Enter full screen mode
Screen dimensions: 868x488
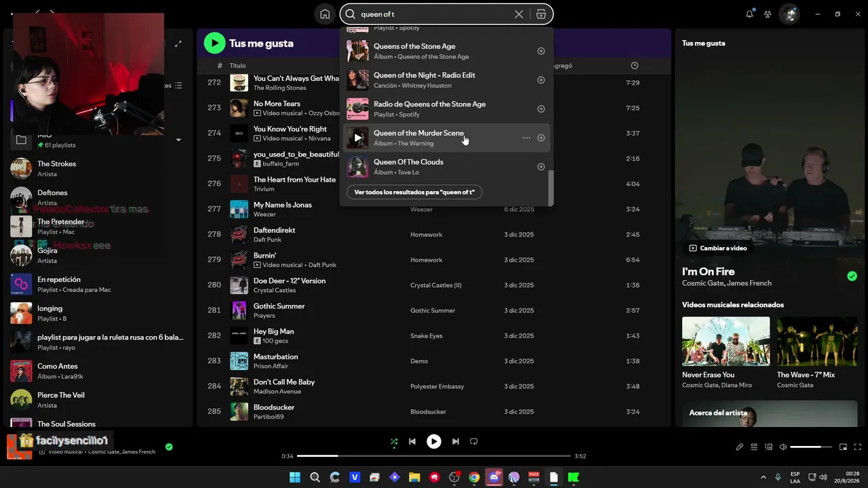click(858, 447)
